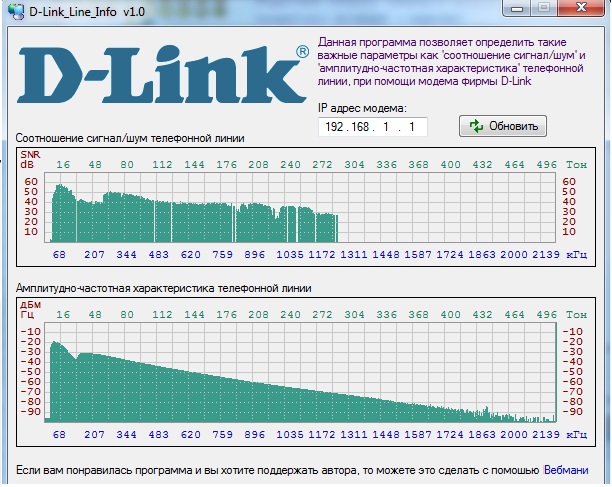Click the SNR graph area
612x487 pixels.
(300, 208)
